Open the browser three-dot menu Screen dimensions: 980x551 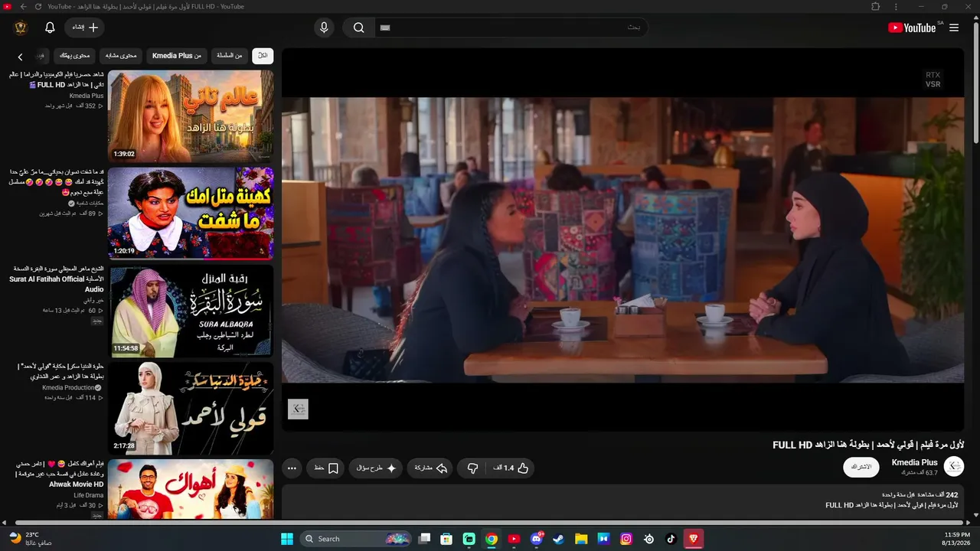(896, 7)
